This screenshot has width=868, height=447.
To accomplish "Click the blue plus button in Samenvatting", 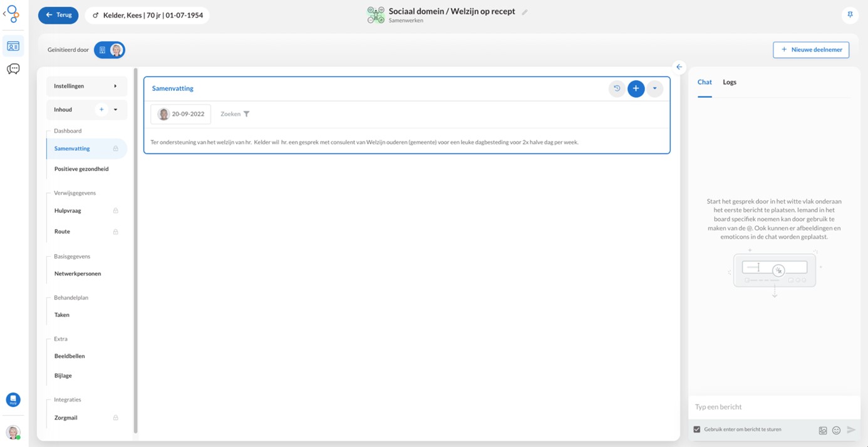I will 636,89.
